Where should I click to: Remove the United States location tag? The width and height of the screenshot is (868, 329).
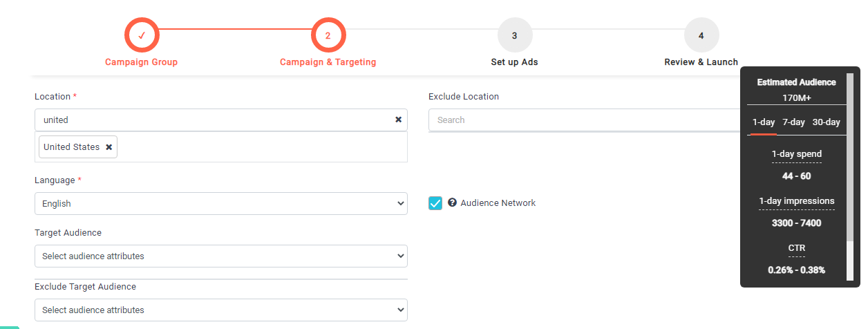tap(109, 147)
